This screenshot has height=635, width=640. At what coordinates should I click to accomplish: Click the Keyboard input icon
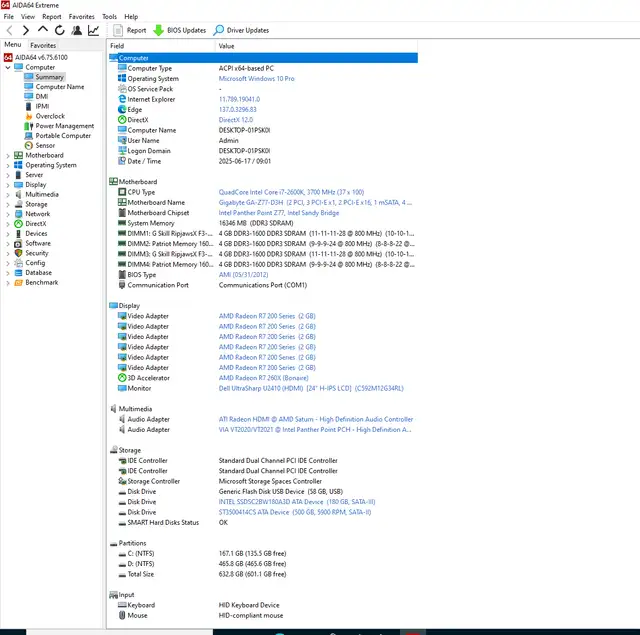[x=122, y=605]
